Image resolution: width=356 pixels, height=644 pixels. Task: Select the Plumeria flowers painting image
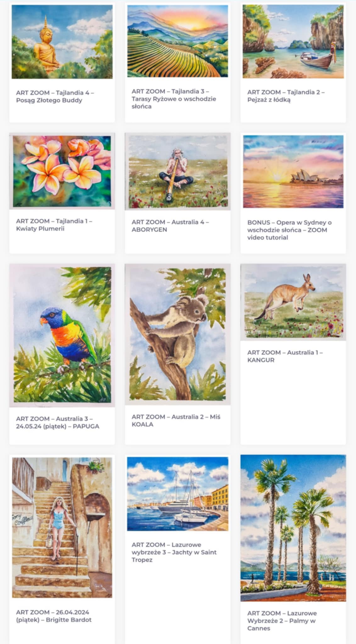pyautogui.click(x=62, y=171)
